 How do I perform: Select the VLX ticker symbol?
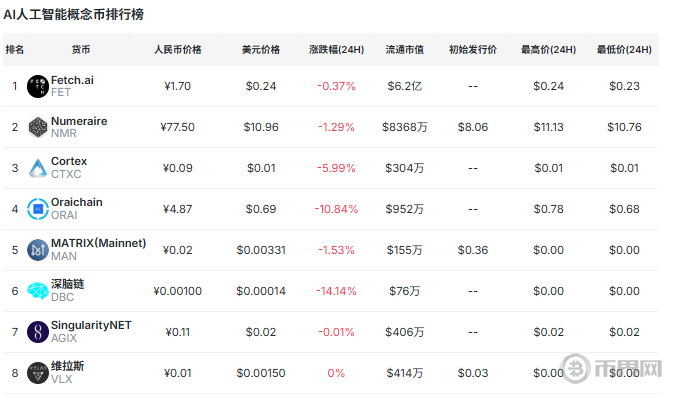tap(62, 379)
